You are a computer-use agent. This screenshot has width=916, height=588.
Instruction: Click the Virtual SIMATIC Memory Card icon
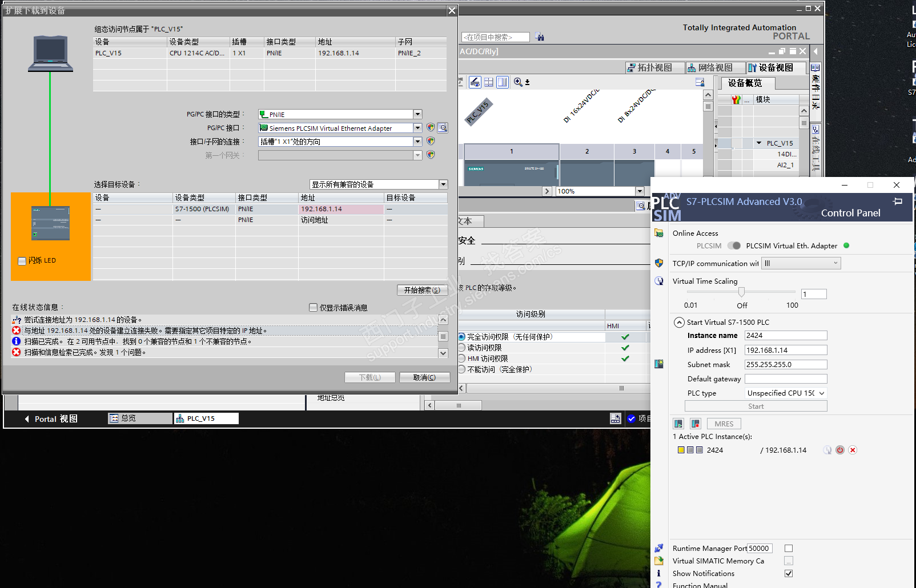[x=659, y=561]
